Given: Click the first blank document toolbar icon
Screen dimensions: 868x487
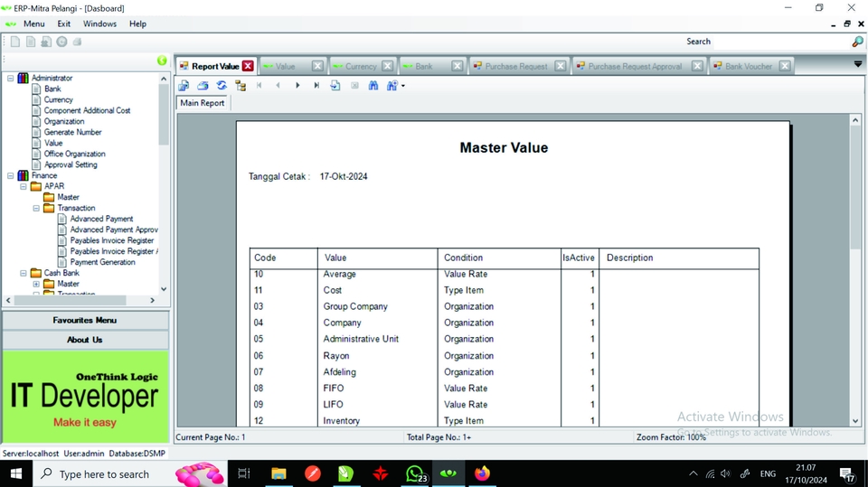Looking at the screenshot, I should pyautogui.click(x=15, y=42).
